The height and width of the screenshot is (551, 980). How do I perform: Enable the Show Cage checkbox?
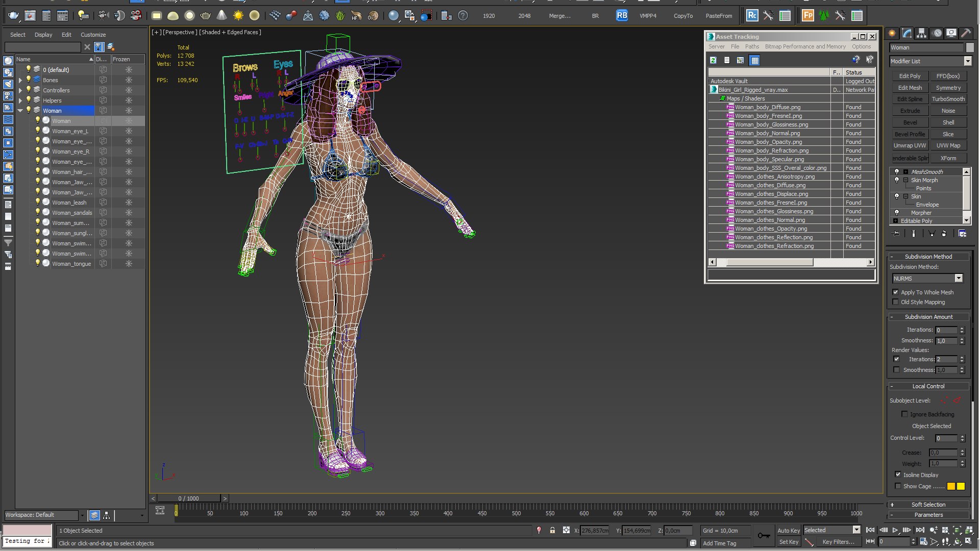pyautogui.click(x=898, y=486)
